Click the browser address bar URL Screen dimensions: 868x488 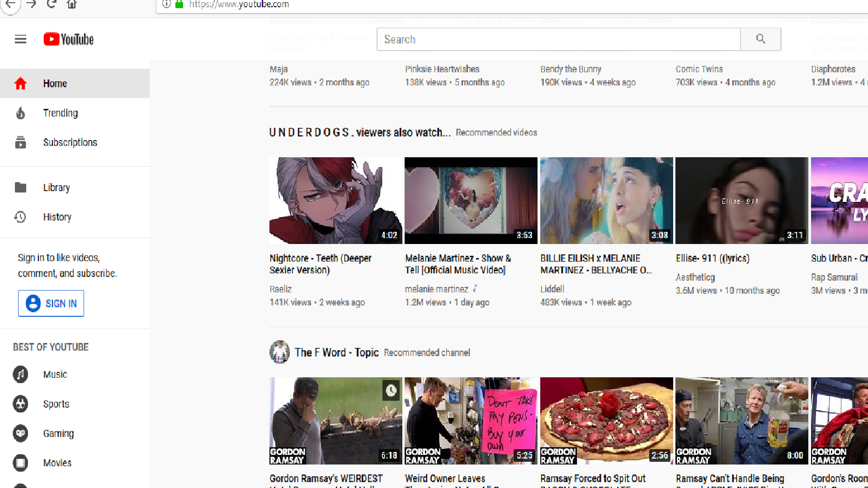239,5
